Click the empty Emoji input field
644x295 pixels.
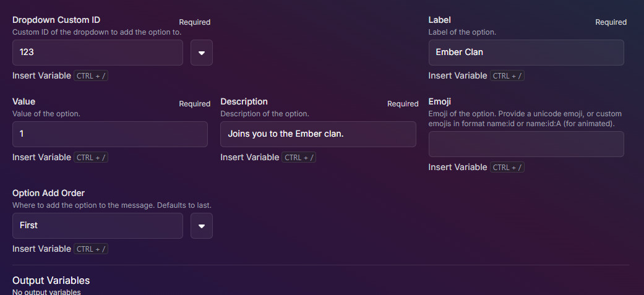[x=526, y=144]
